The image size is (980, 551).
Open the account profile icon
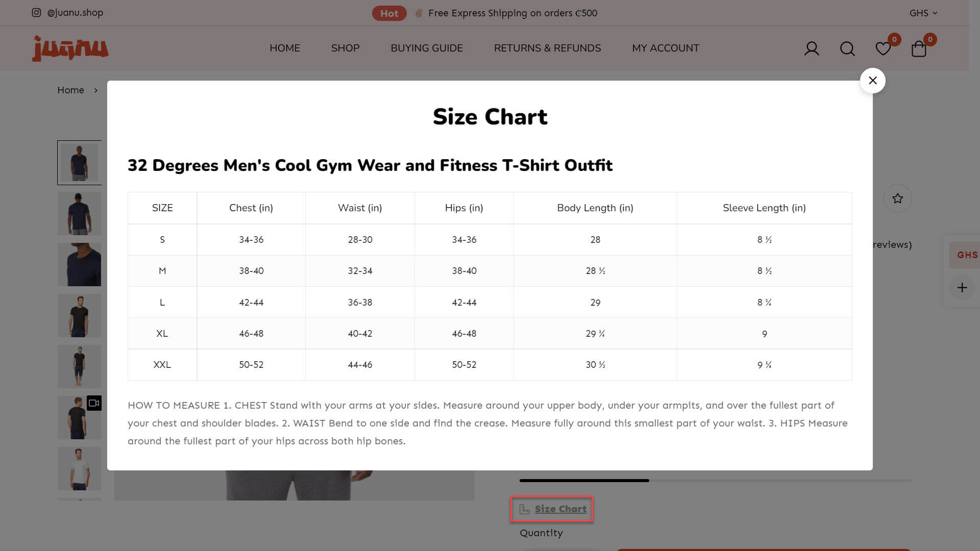pos(812,48)
